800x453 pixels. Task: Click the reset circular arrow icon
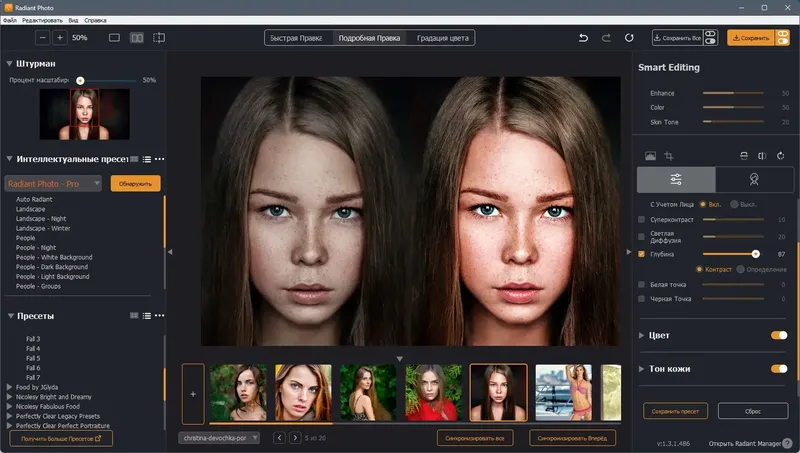629,38
